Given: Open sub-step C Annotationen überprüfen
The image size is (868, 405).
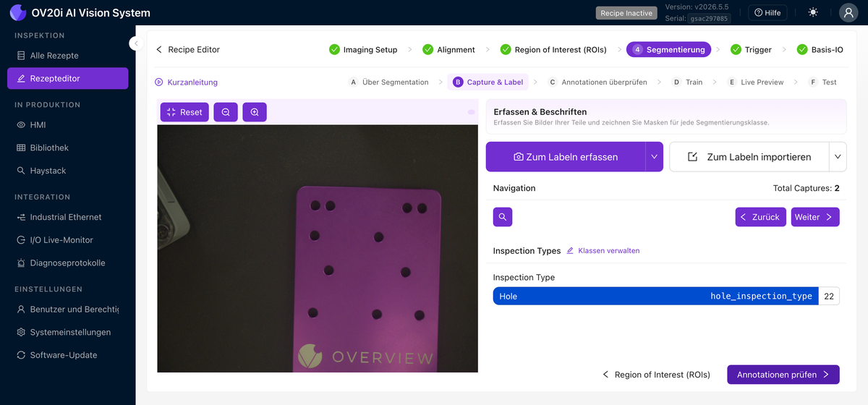Looking at the screenshot, I should tap(597, 82).
